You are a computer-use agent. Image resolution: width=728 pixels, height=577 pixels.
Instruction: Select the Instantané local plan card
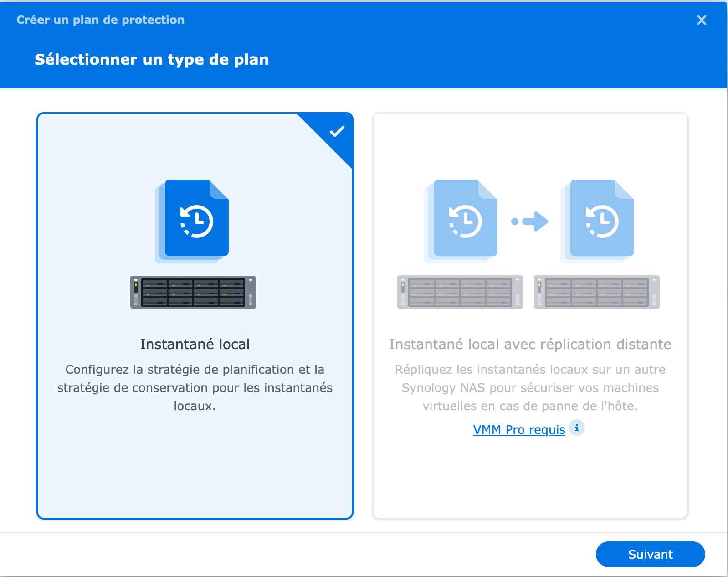pos(195,316)
